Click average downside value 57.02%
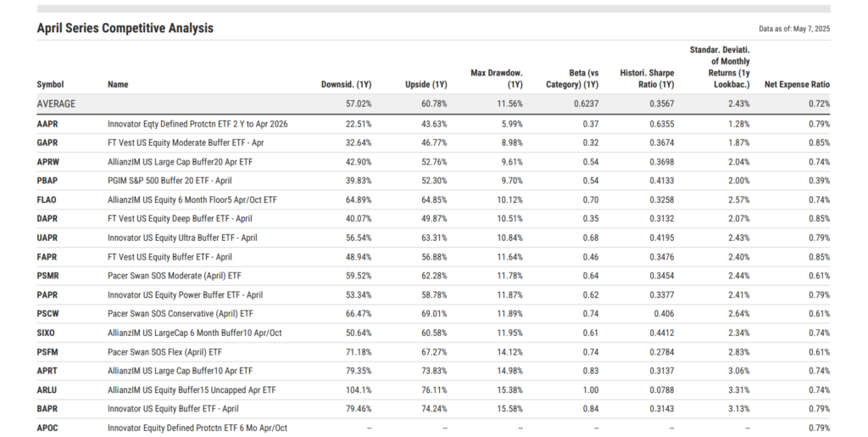 [359, 104]
